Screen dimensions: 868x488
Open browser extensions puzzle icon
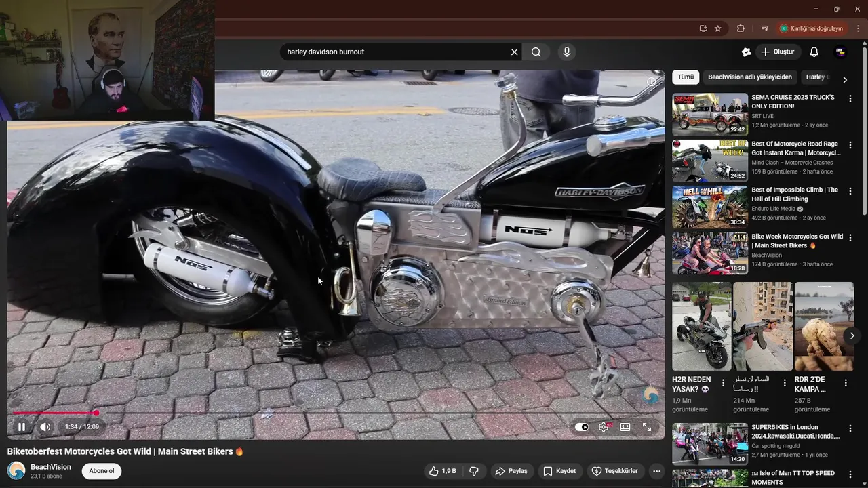[741, 28]
